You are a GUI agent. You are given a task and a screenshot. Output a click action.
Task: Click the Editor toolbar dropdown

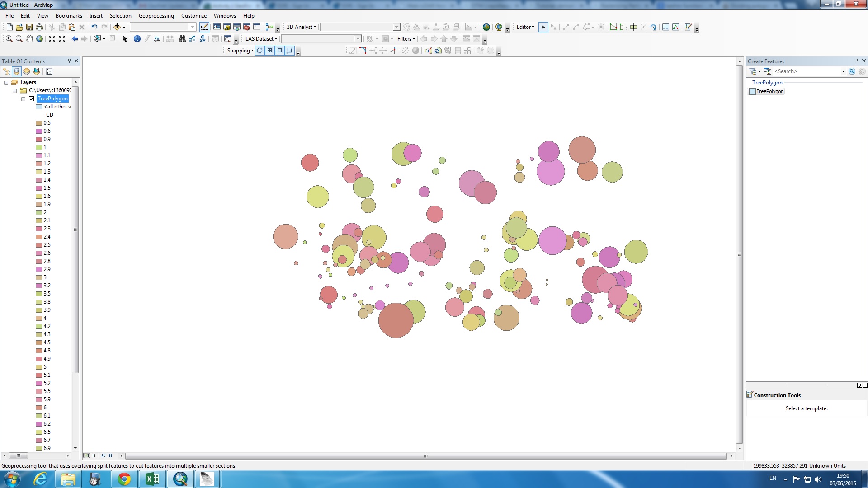(x=524, y=27)
